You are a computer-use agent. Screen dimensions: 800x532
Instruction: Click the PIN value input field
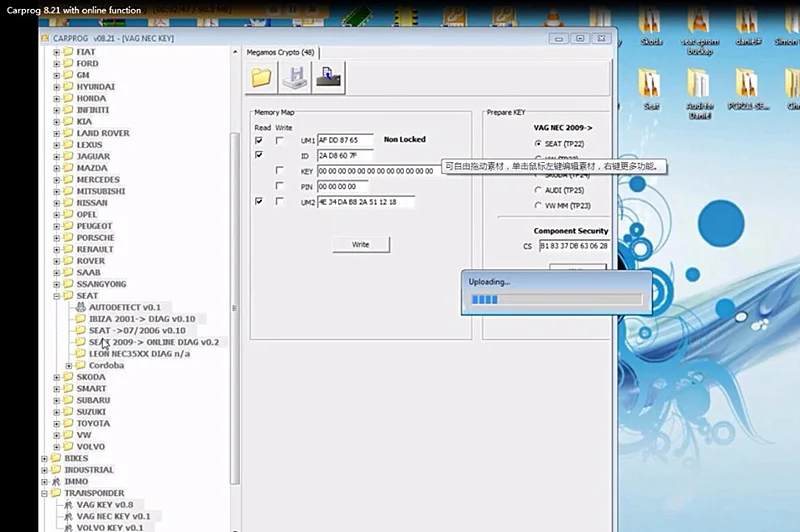343,187
